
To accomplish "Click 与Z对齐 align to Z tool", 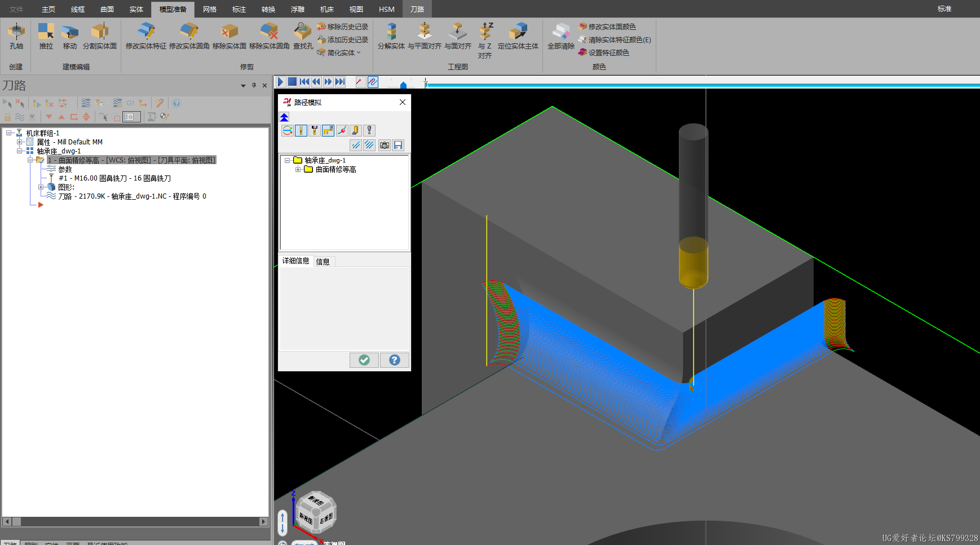I will click(485, 41).
